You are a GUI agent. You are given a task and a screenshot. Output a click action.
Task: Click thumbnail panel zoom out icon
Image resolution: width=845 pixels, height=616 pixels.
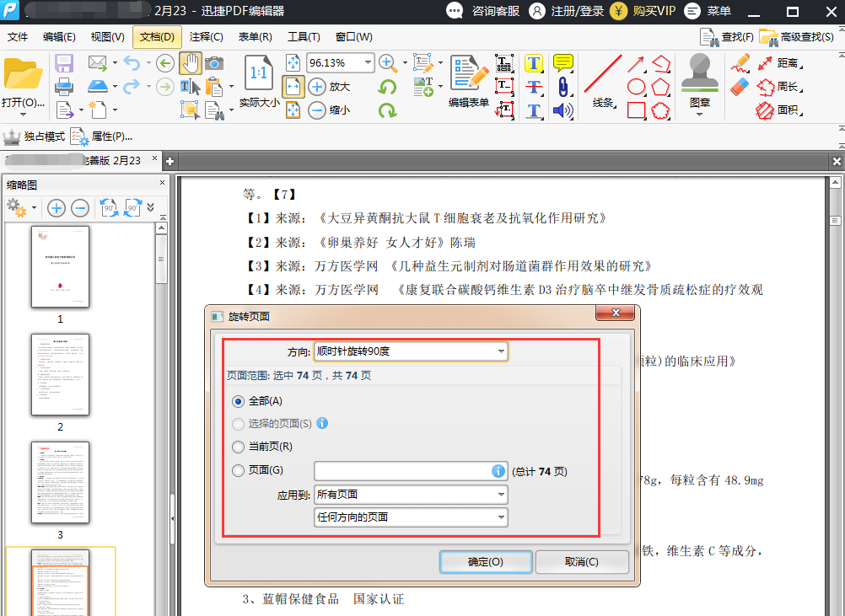coord(80,208)
